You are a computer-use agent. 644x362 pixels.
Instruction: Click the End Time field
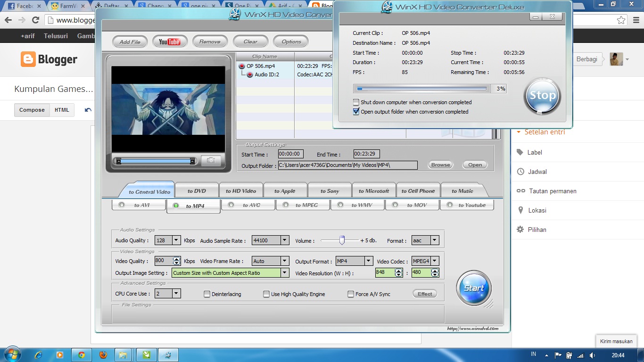tap(367, 154)
